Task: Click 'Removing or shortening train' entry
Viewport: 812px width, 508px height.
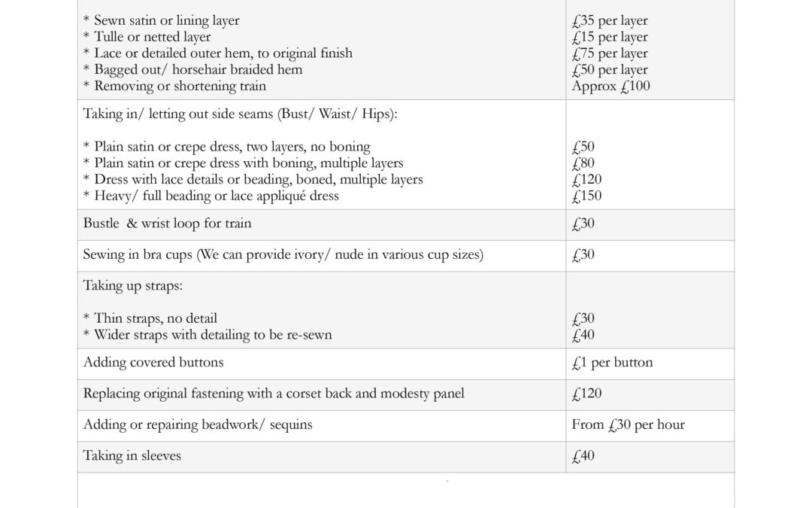Action: (x=180, y=86)
